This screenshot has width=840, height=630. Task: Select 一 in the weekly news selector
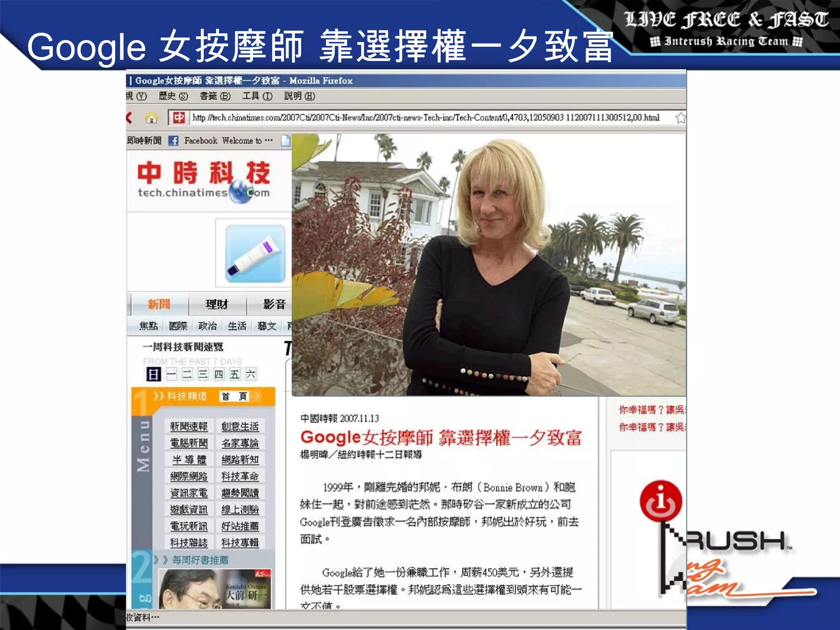click(171, 374)
